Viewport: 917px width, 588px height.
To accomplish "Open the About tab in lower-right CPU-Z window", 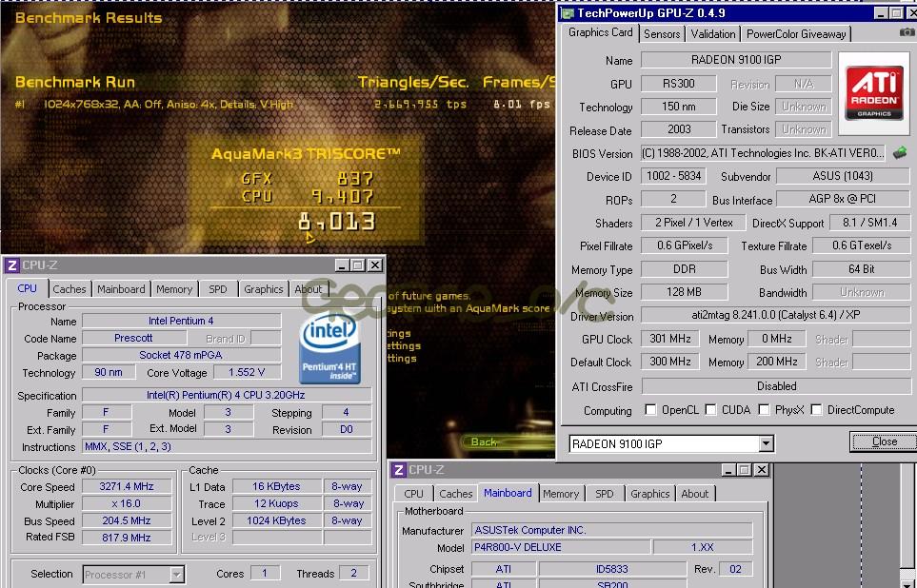I will tap(695, 494).
